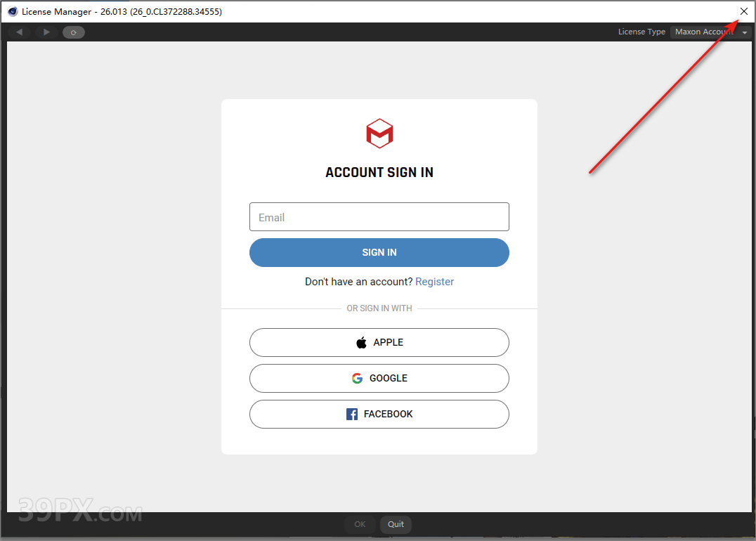The width and height of the screenshot is (756, 541).
Task: Follow the Register link
Action: click(434, 282)
